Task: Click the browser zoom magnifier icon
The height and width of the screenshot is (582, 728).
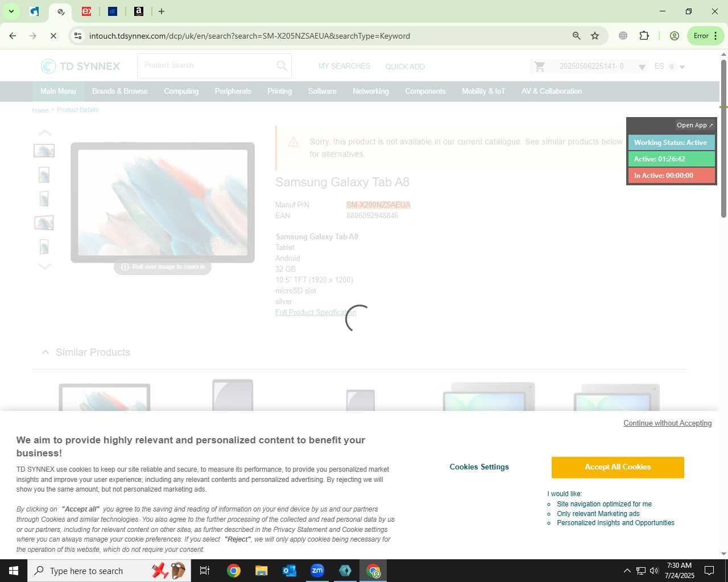Action: [576, 36]
